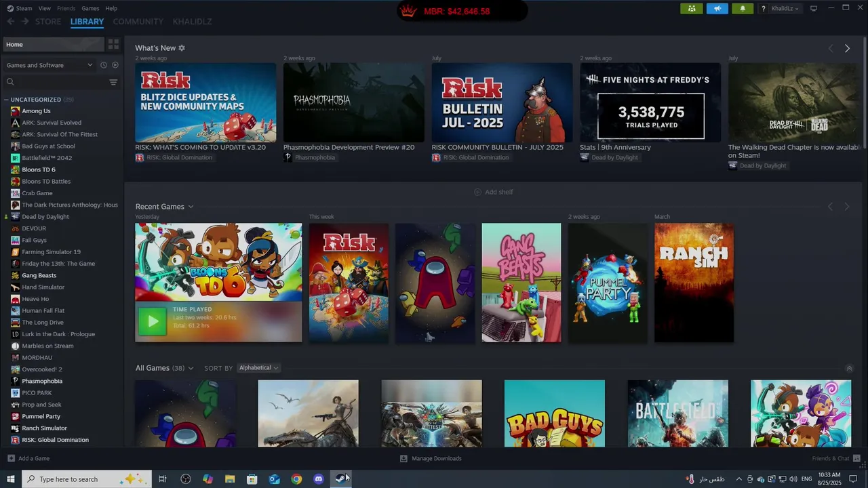Expand All Games shelf dropdown
Viewport: 868px width, 488px height.
click(191, 368)
